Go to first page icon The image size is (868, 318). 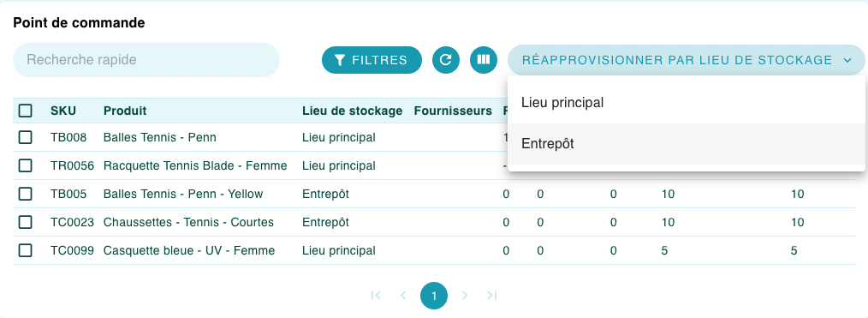coord(376,295)
